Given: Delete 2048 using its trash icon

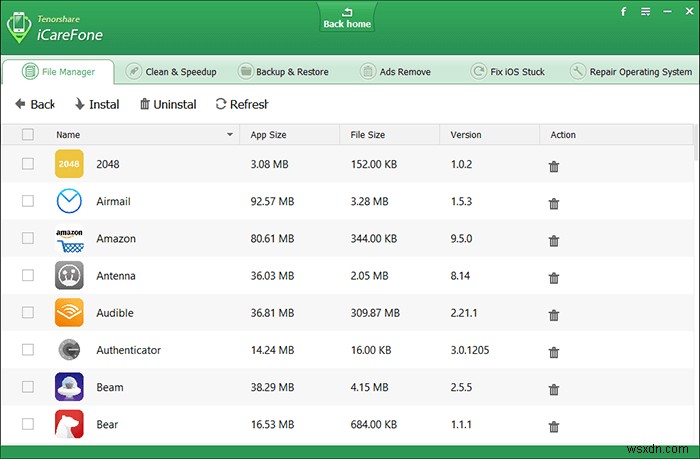Looking at the screenshot, I should (x=554, y=166).
